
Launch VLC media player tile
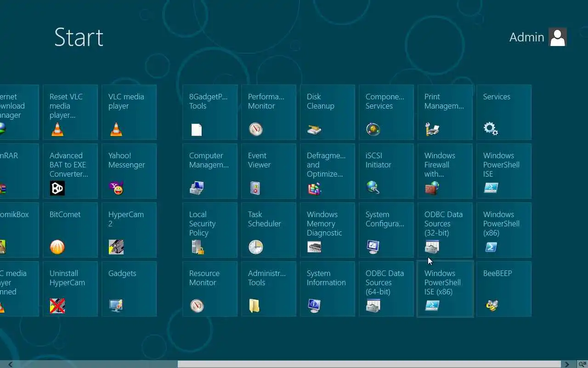pos(129,112)
